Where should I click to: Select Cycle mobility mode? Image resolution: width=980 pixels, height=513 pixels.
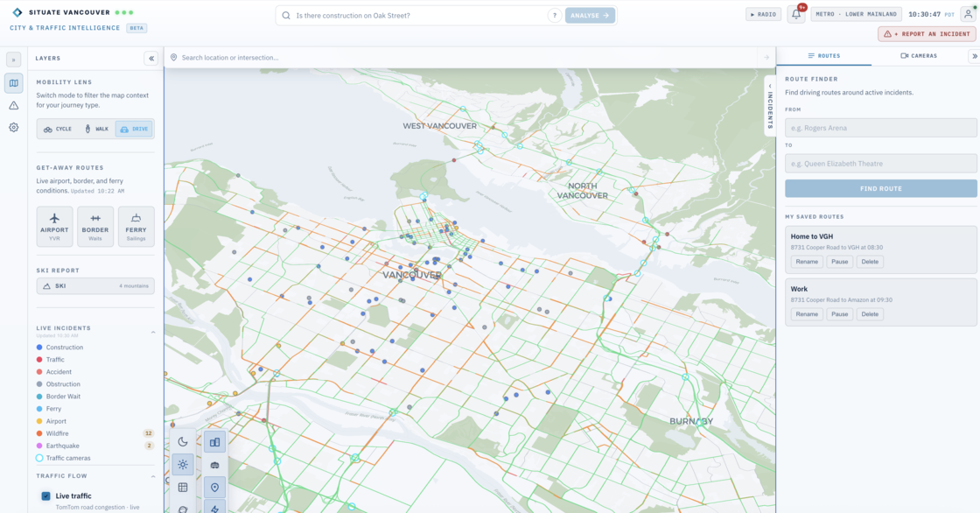[58, 129]
